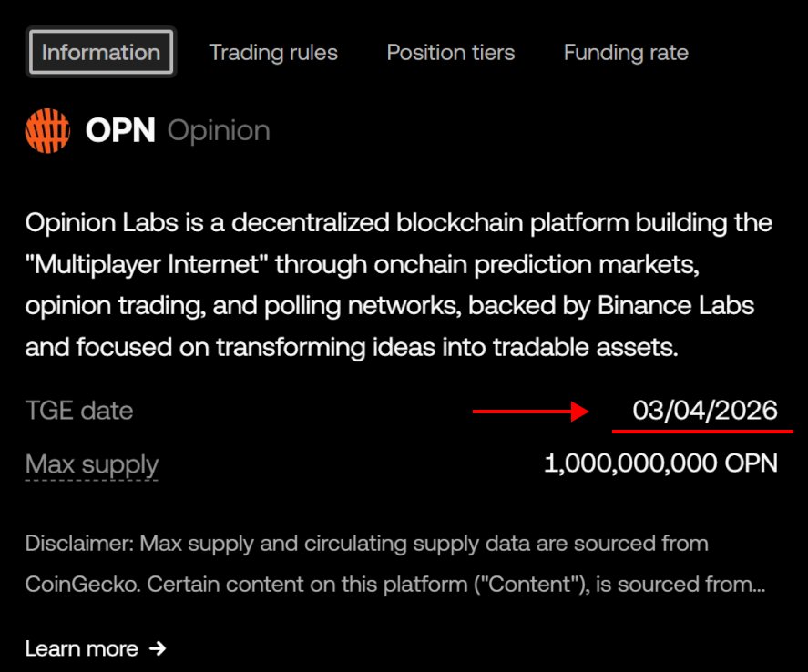
Task: Switch to the Information tab
Action: [101, 52]
